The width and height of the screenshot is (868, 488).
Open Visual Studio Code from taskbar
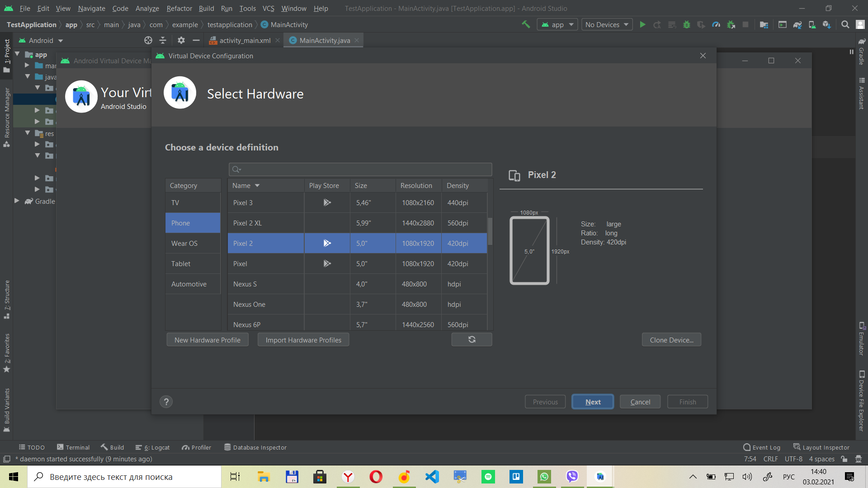432,477
